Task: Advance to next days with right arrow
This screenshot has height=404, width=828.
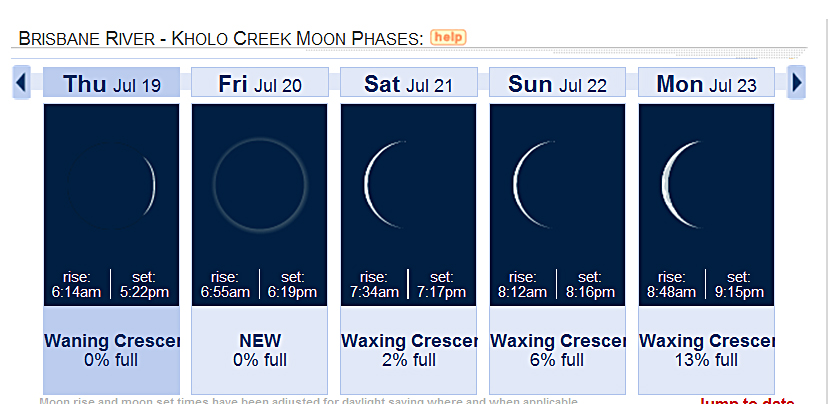Action: (x=796, y=83)
